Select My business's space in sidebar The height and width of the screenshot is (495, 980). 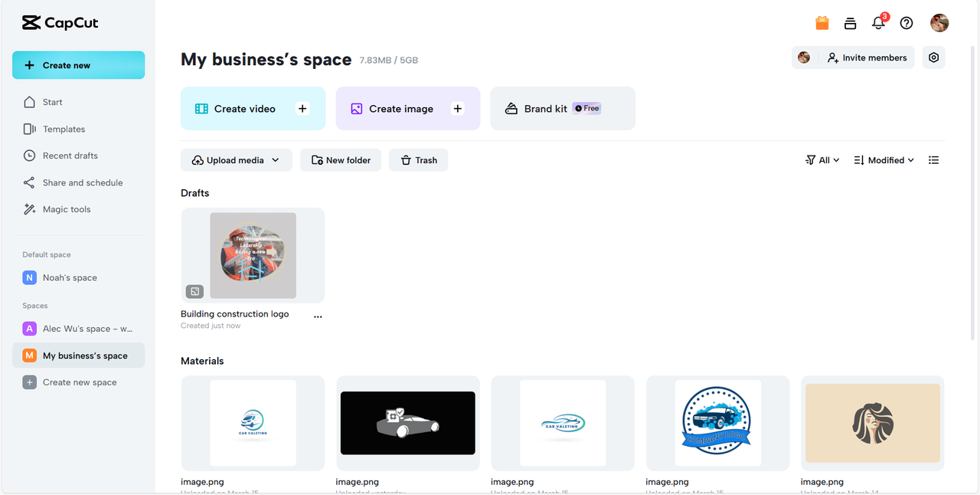point(78,356)
